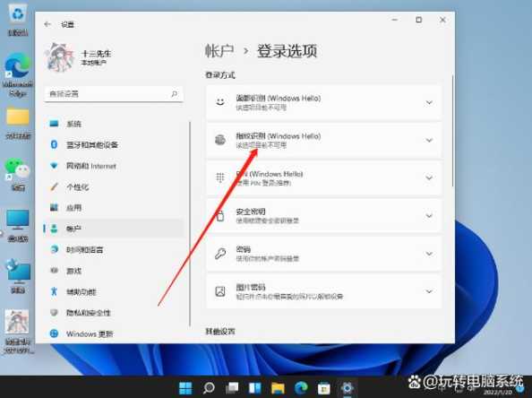Click the fingerprint icon

(x=220, y=140)
